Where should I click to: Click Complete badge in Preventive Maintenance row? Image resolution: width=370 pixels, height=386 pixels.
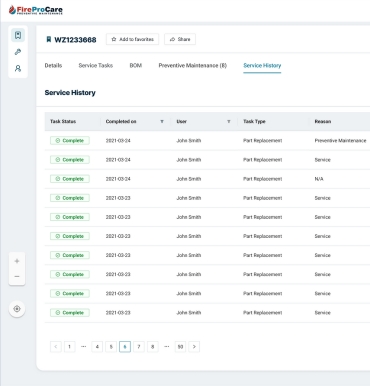tap(70, 141)
